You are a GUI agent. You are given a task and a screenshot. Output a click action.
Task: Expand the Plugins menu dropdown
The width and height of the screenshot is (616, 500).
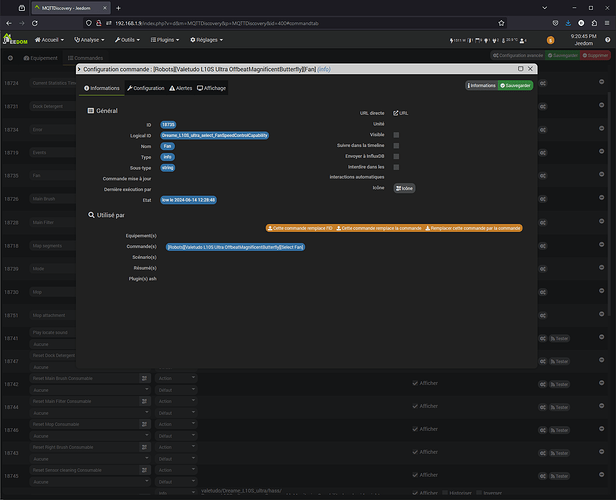tap(165, 40)
